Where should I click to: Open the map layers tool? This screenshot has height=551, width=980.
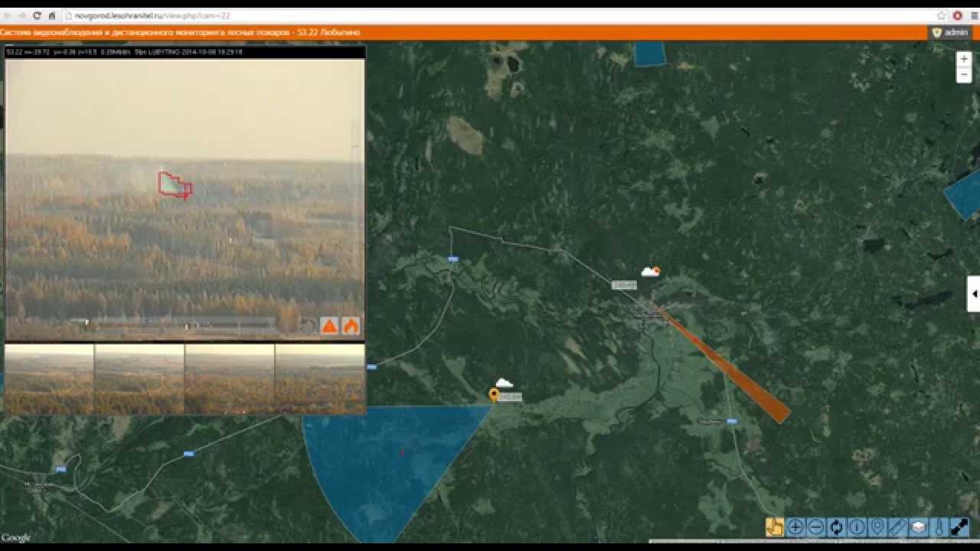(918, 527)
